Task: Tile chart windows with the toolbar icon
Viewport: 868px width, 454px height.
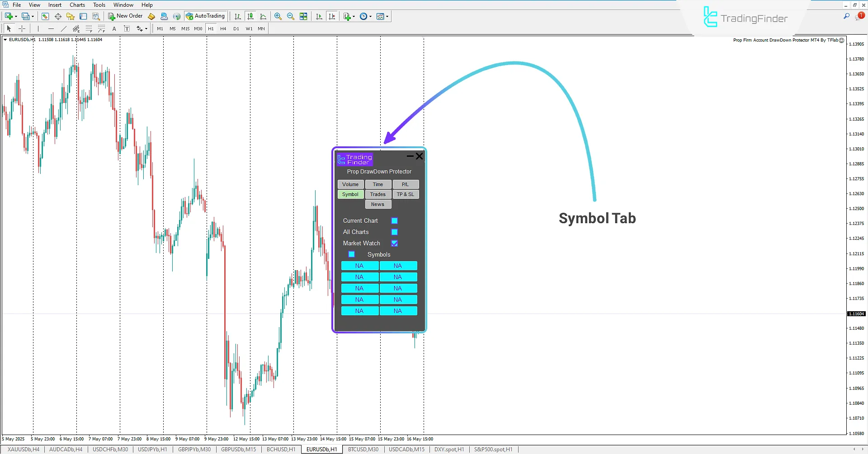Action: pyautogui.click(x=304, y=16)
